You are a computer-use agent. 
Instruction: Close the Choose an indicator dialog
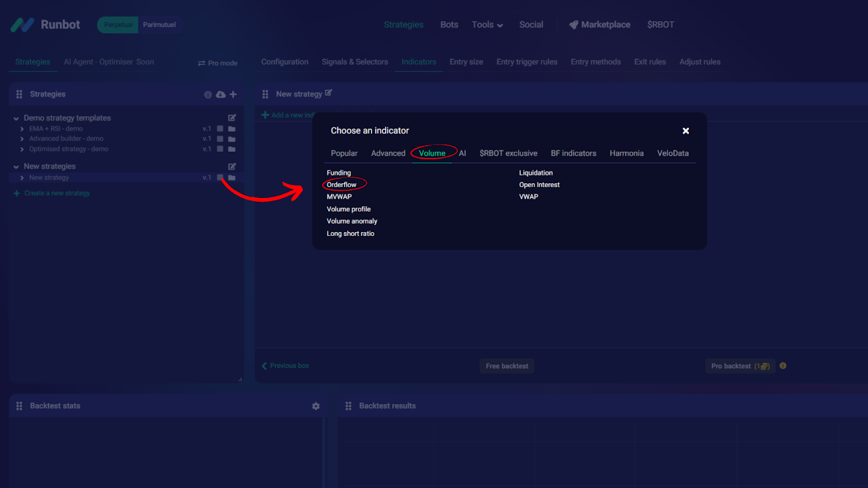[x=686, y=131]
